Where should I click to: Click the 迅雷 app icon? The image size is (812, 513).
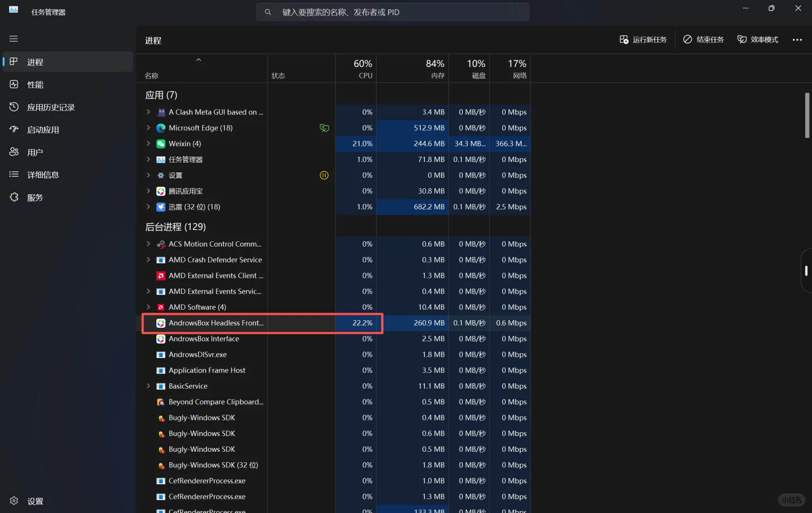click(x=161, y=207)
